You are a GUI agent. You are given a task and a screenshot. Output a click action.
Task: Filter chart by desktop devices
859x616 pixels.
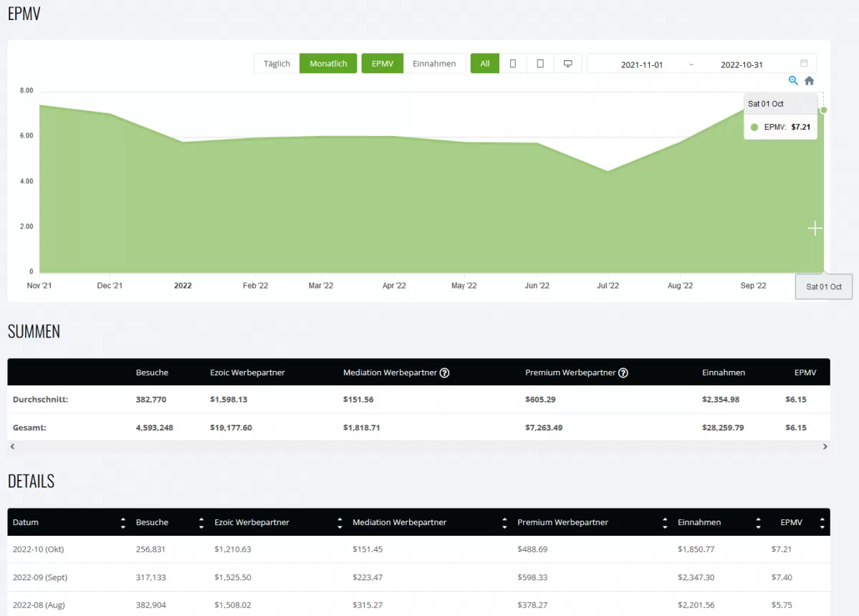click(x=568, y=64)
